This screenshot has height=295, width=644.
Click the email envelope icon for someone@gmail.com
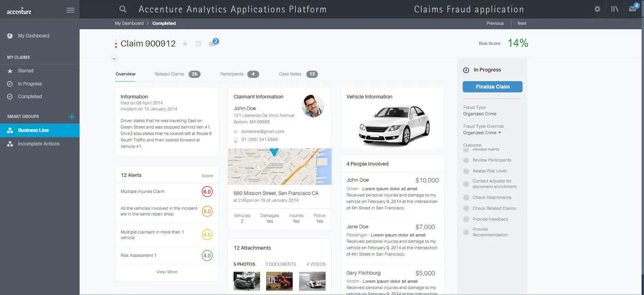236,132
